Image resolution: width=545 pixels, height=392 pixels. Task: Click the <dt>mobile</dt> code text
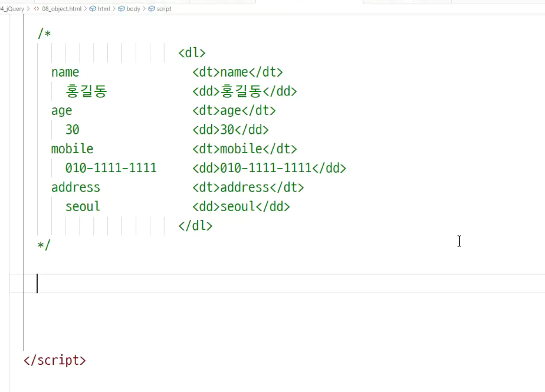(245, 149)
